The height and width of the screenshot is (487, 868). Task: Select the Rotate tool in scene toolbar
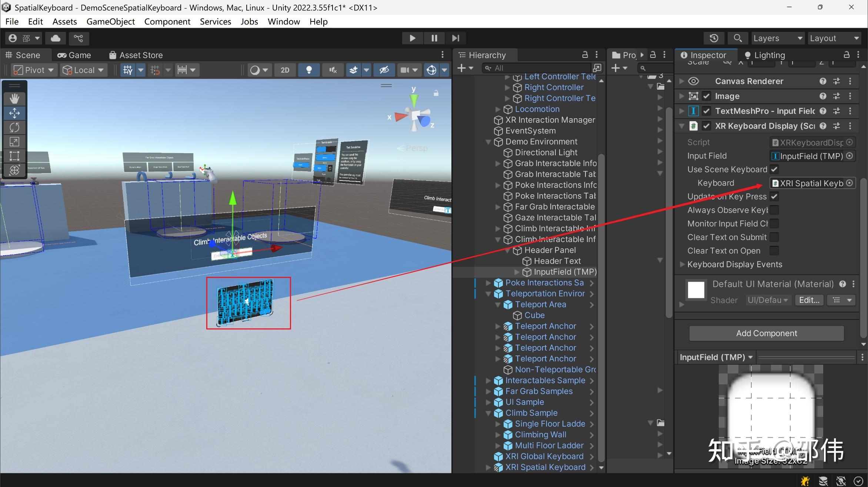(14, 127)
